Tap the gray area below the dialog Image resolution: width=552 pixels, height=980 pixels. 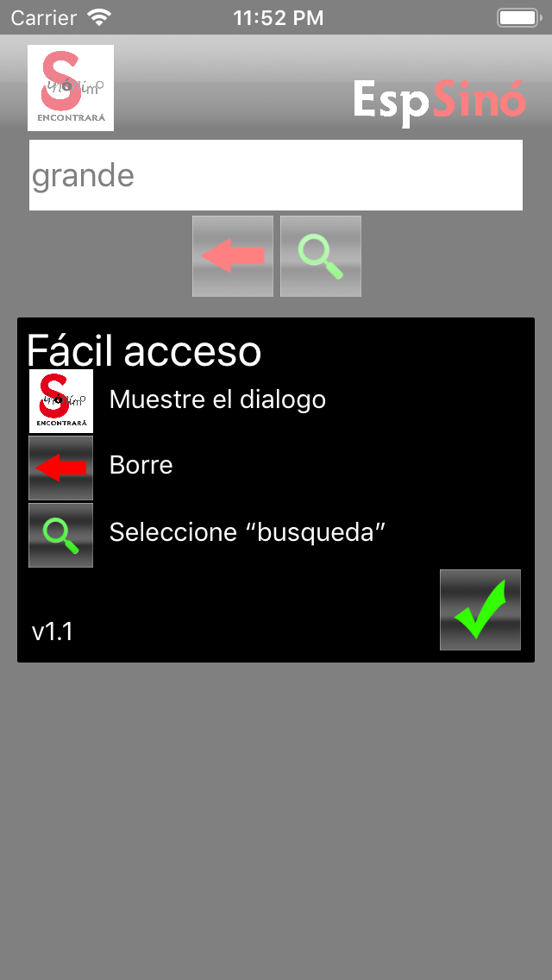(x=276, y=813)
